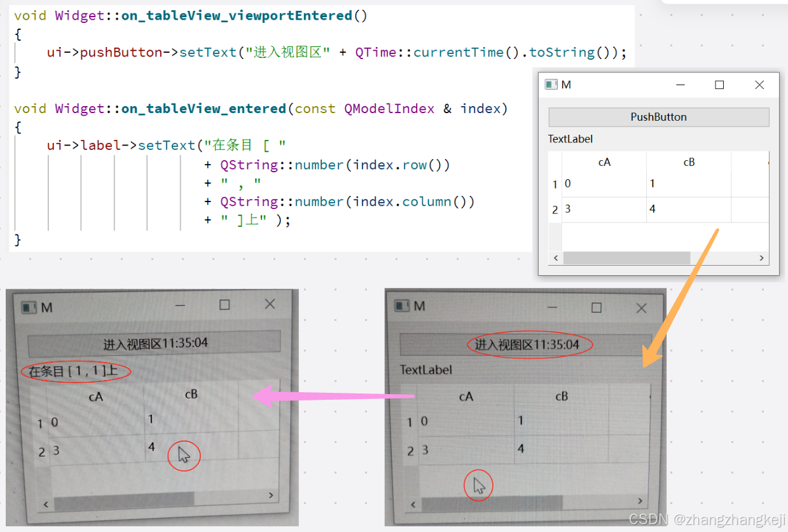The image size is (788, 532).
Task: Select row header 1 in the PushButton window
Action: click(x=555, y=184)
